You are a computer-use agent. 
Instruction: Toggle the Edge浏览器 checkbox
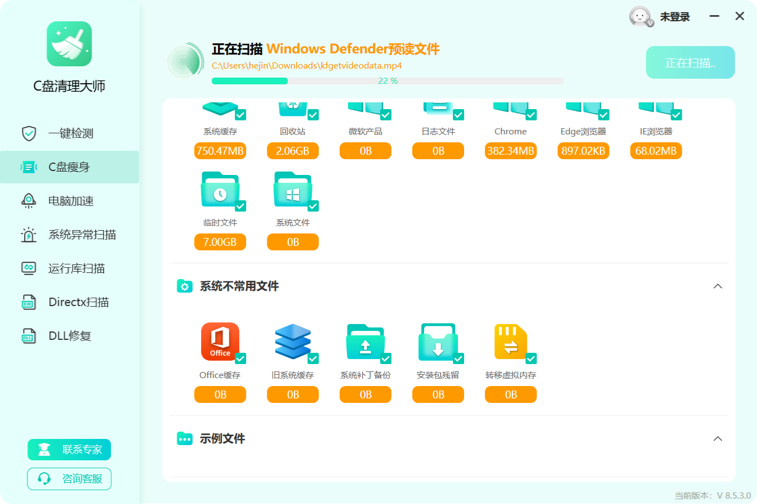click(x=603, y=115)
